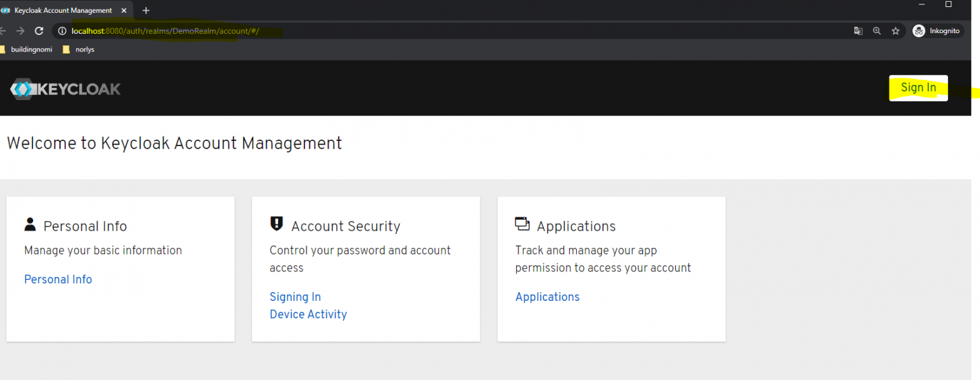
Task: Click the Keycloak logo in the header
Action: pyautogui.click(x=65, y=89)
